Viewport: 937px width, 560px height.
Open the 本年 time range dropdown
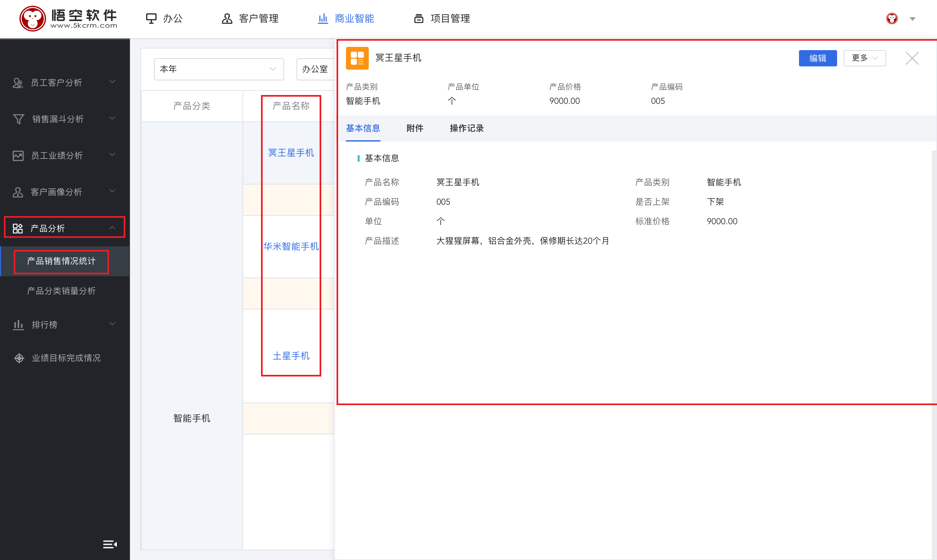pyautogui.click(x=219, y=69)
